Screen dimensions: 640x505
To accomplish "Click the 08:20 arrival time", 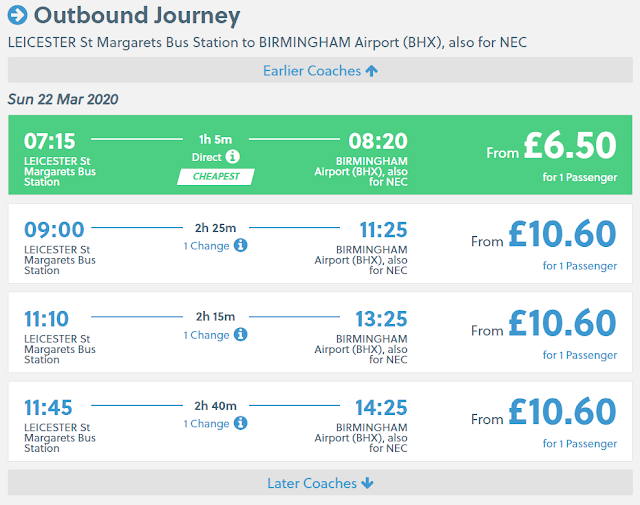I will point(378,141).
